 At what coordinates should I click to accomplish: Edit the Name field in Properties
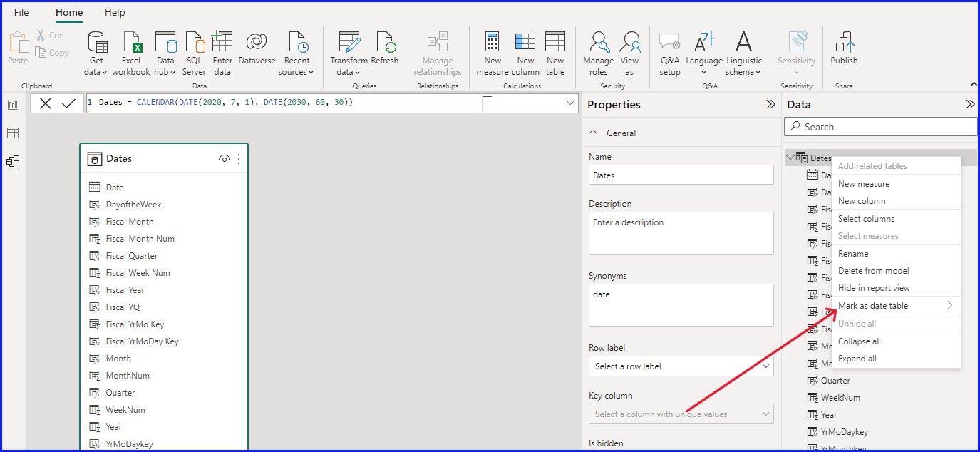click(x=681, y=175)
